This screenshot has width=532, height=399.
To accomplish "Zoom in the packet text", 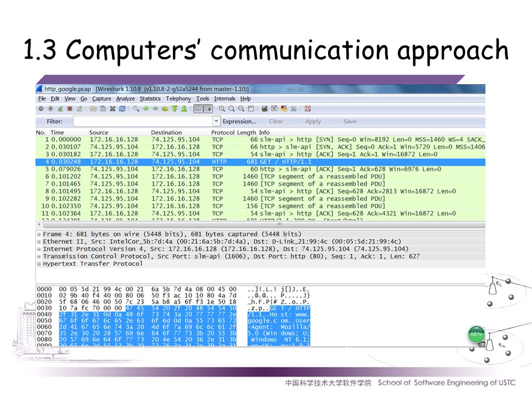I will tap(222, 109).
